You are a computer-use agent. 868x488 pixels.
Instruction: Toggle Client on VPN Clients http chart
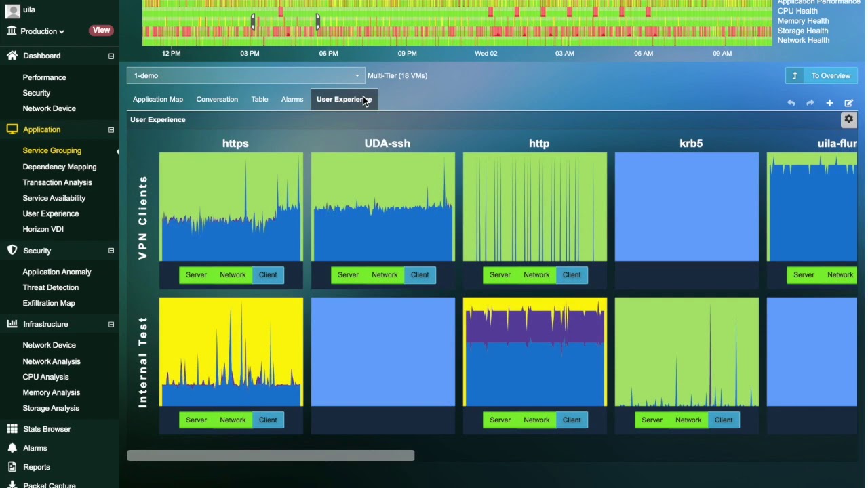[x=572, y=274]
